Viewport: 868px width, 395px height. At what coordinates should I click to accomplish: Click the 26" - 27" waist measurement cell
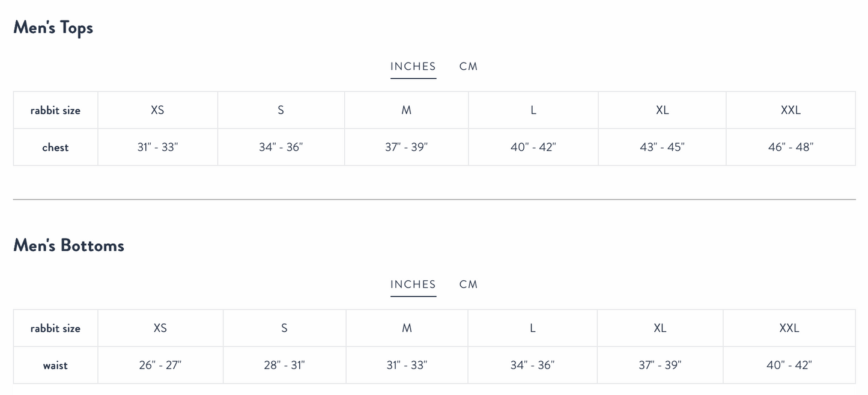pyautogui.click(x=160, y=366)
